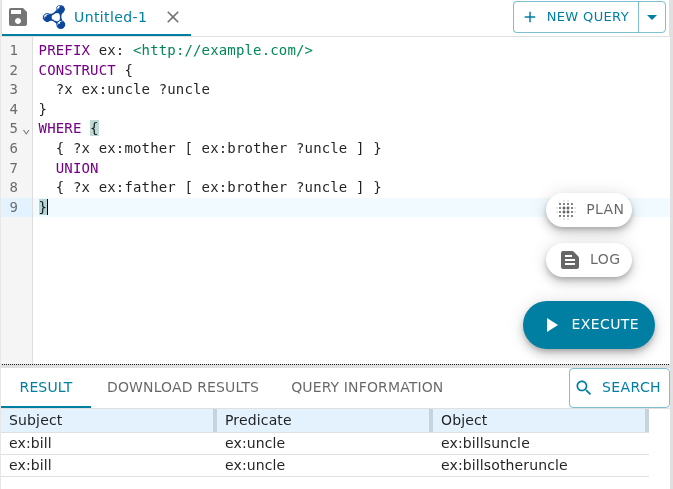Click the save floppy disk icon

point(18,17)
